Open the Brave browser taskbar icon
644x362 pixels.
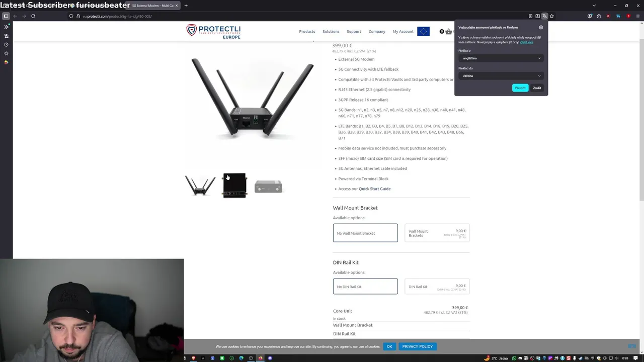(x=193, y=358)
